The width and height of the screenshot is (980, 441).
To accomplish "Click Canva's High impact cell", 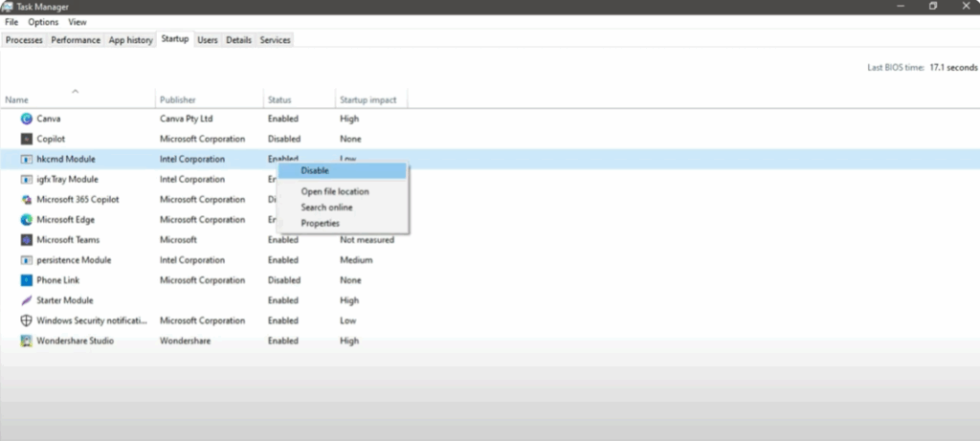I will pos(349,119).
